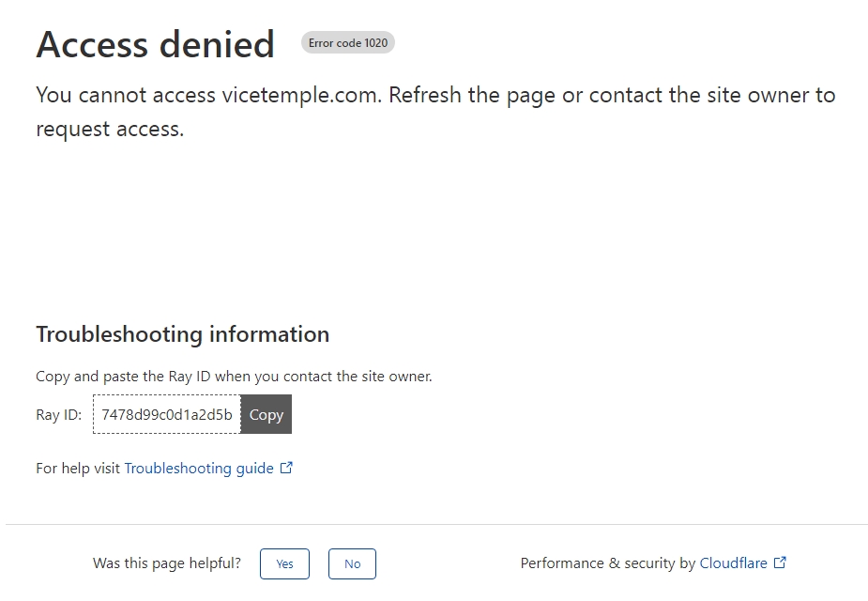868x601 pixels.
Task: Click the horizontal divider above the footer
Action: (436, 524)
